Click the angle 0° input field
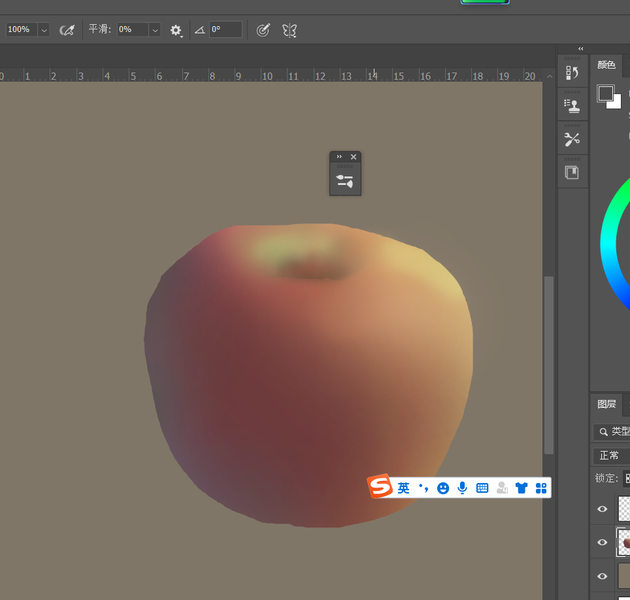Image resolution: width=630 pixels, height=600 pixels. tap(225, 30)
